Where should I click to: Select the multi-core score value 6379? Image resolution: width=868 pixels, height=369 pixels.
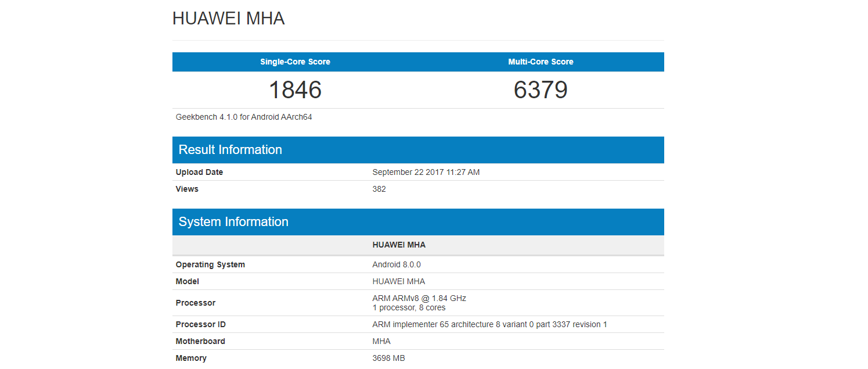(x=541, y=89)
